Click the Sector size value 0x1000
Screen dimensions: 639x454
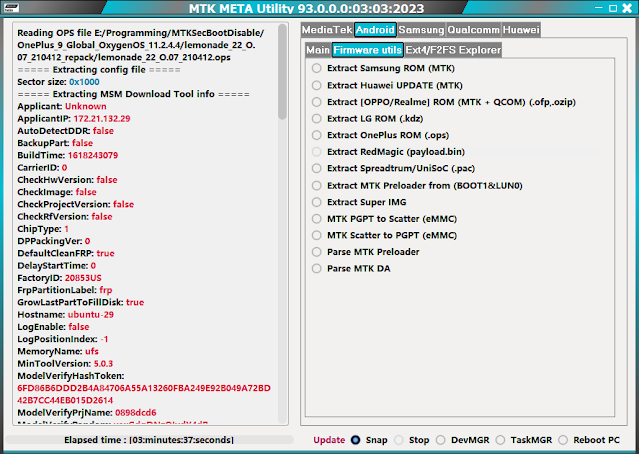coord(84,82)
